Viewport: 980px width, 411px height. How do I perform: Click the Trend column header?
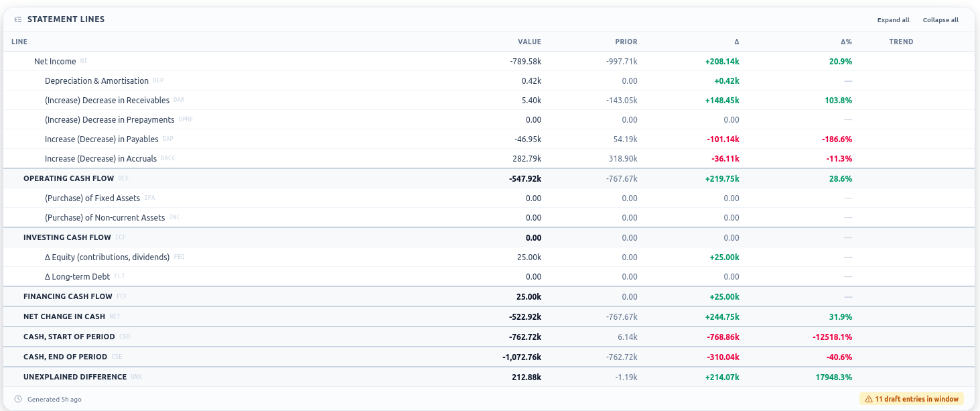coord(901,42)
